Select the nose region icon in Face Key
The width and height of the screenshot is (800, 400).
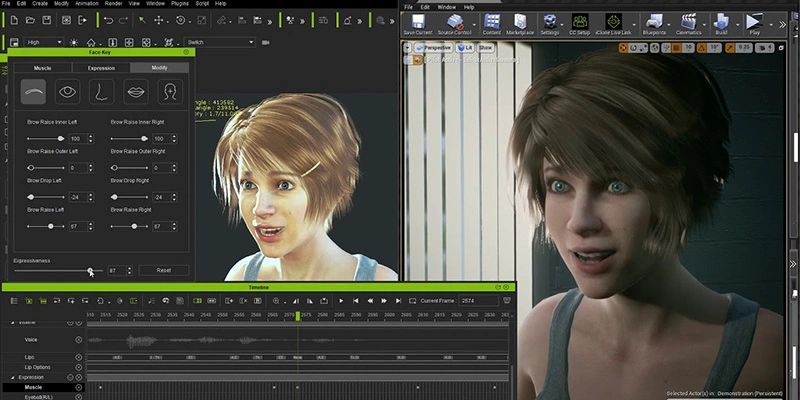102,92
